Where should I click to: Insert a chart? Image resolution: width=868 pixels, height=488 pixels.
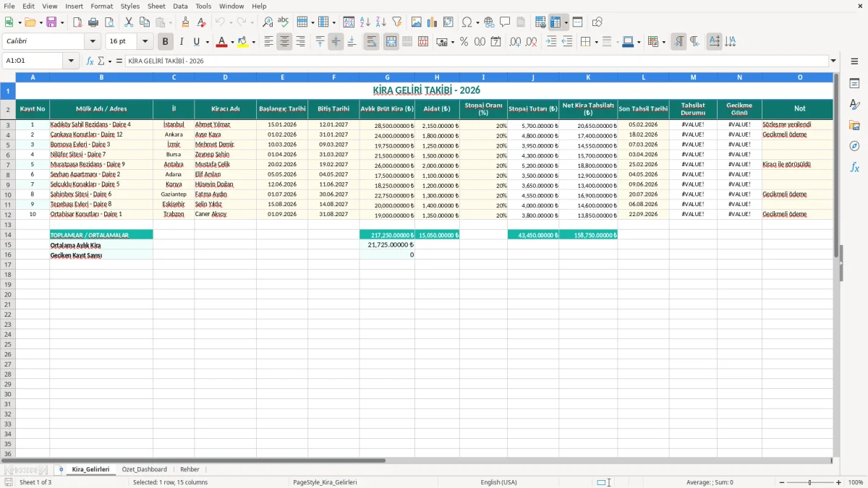click(433, 22)
